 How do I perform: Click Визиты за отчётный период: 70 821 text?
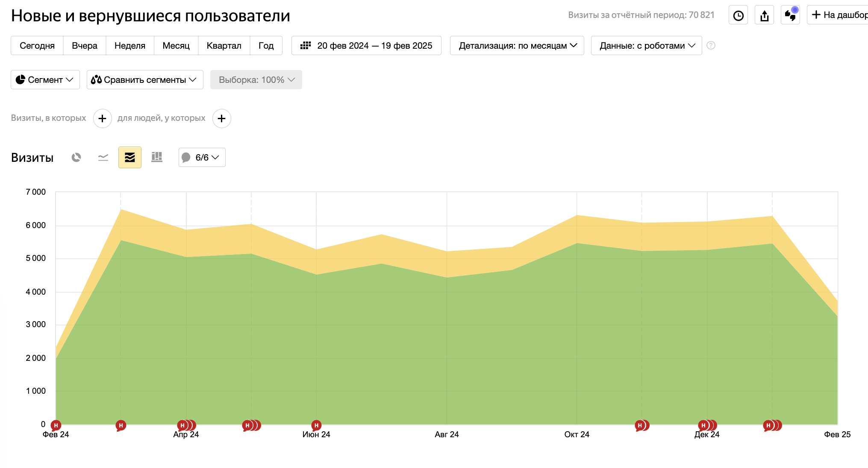pyautogui.click(x=641, y=15)
